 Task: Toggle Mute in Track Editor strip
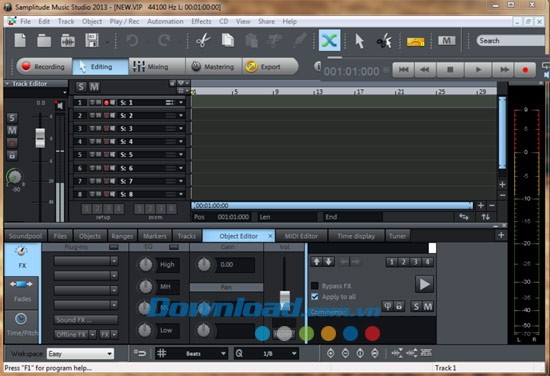coord(12,130)
